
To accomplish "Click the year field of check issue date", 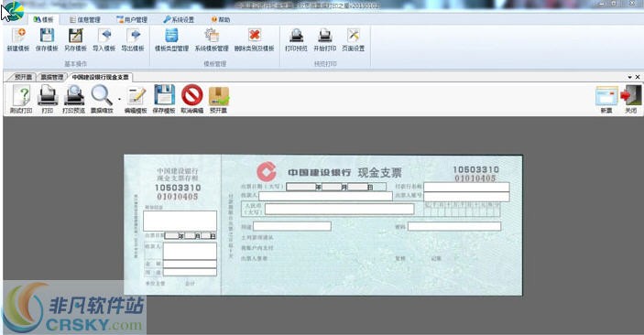I will coord(301,187).
